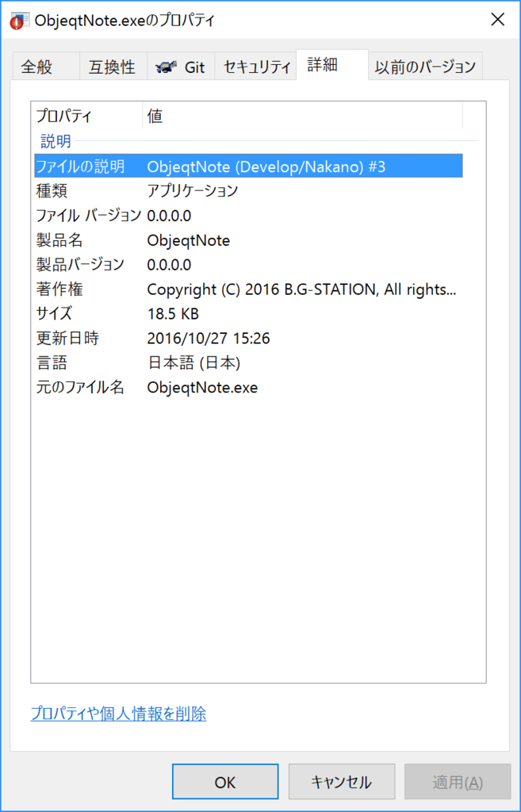Click the 値 column header
The image size is (521, 812).
pyautogui.click(x=302, y=116)
